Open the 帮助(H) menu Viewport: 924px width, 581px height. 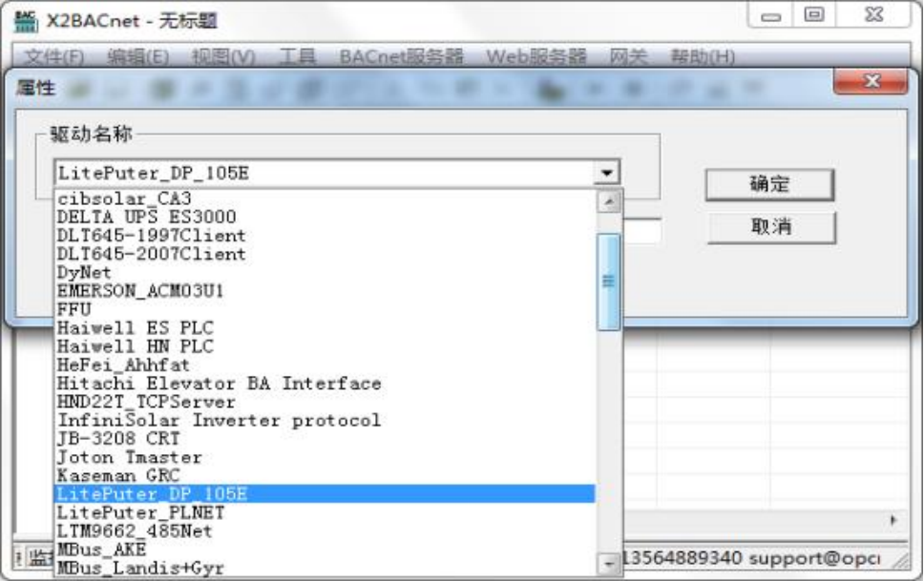click(x=703, y=57)
